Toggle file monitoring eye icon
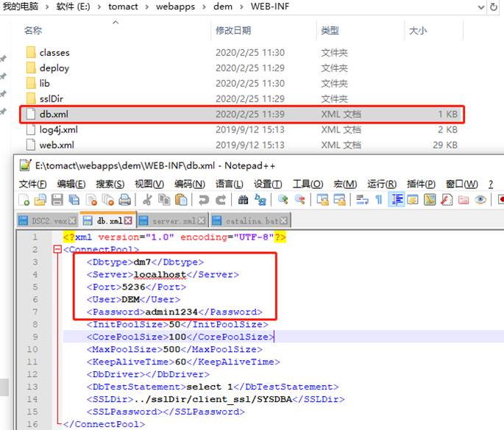 coord(480,200)
